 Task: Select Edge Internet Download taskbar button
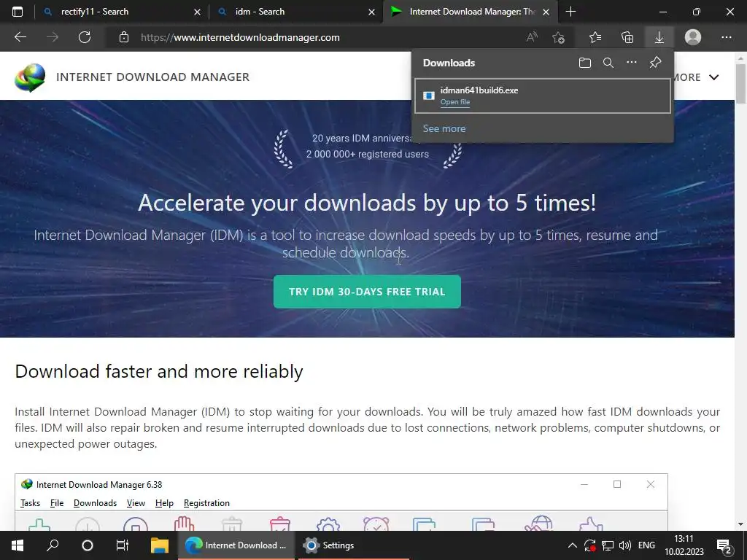(x=236, y=545)
